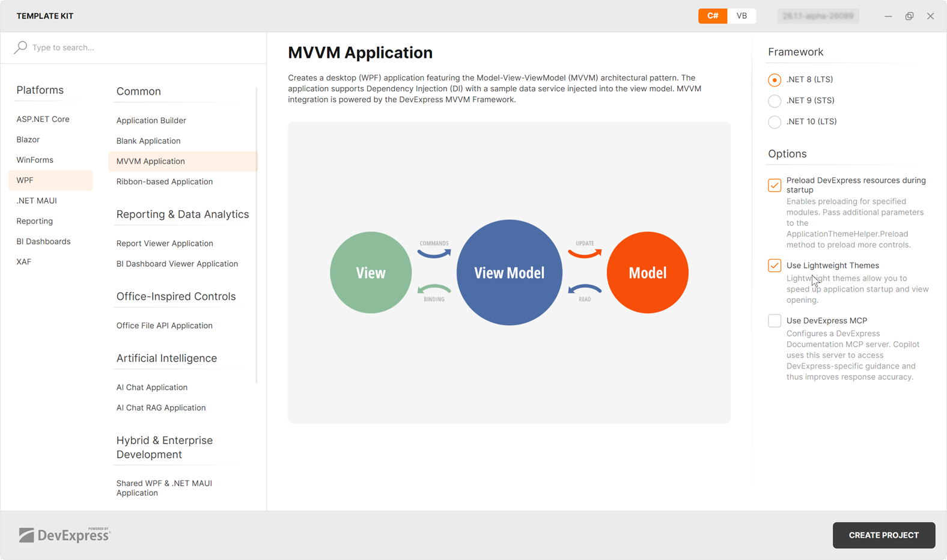Click the Reporting & Data Analytics heading
Viewport: 947px width, 560px height.
pyautogui.click(x=183, y=215)
